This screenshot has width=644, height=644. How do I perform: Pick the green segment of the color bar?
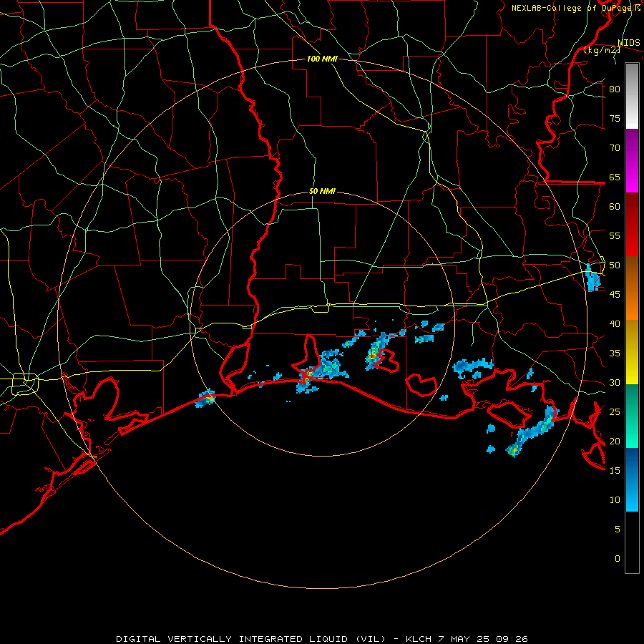coord(632,416)
